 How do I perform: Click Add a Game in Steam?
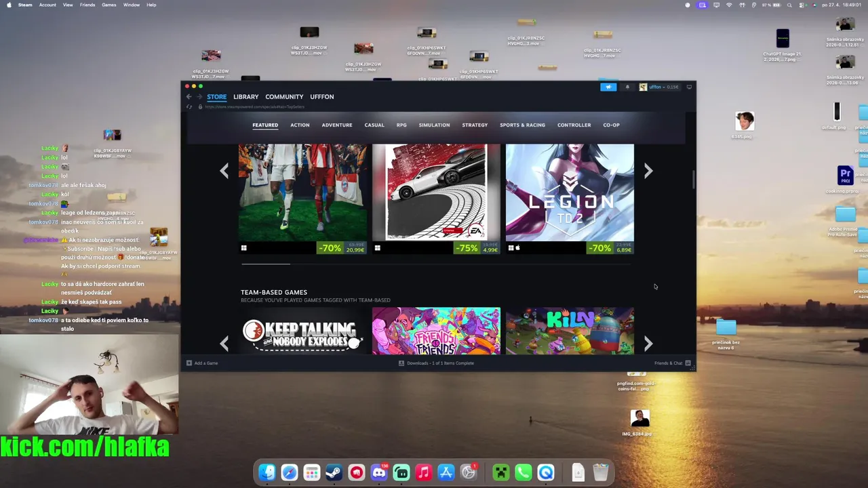(x=202, y=363)
